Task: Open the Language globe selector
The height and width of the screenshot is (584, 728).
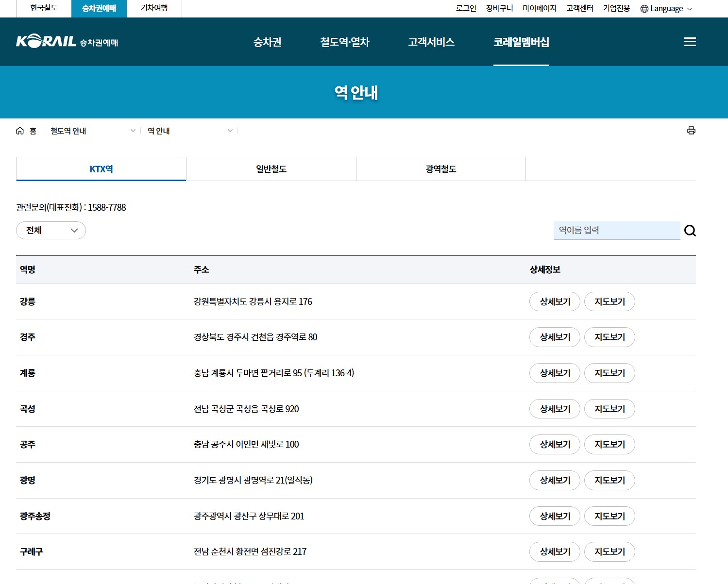Action: (x=666, y=8)
